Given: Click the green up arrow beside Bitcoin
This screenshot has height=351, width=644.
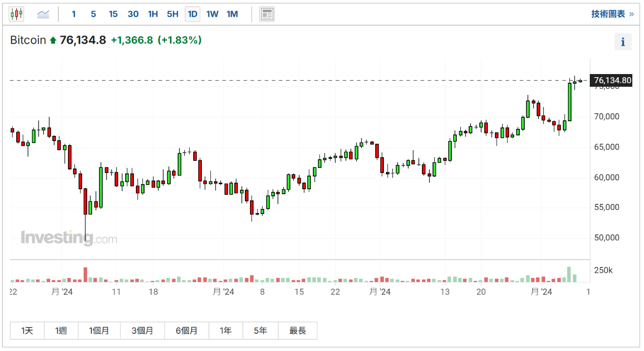Looking at the screenshot, I should coord(53,41).
